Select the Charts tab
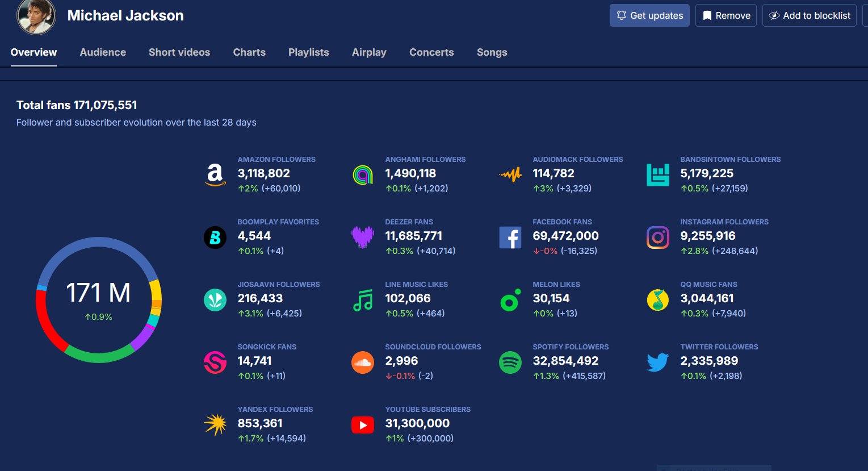Screen dimensions: 868x471 tap(249, 52)
